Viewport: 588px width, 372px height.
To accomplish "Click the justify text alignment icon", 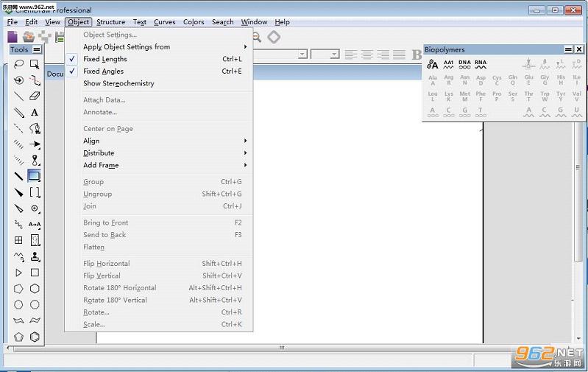I will 399,55.
